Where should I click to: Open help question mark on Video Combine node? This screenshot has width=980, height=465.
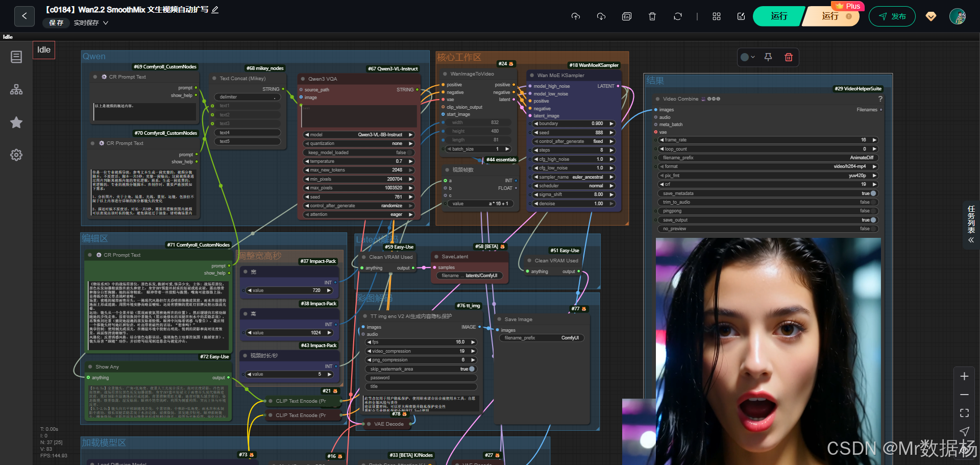[880, 99]
